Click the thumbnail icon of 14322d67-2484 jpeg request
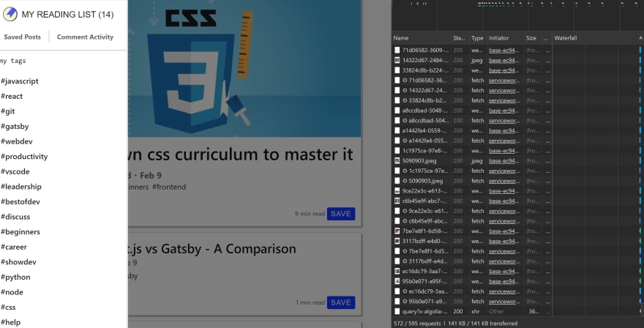644x328 pixels. [x=397, y=60]
